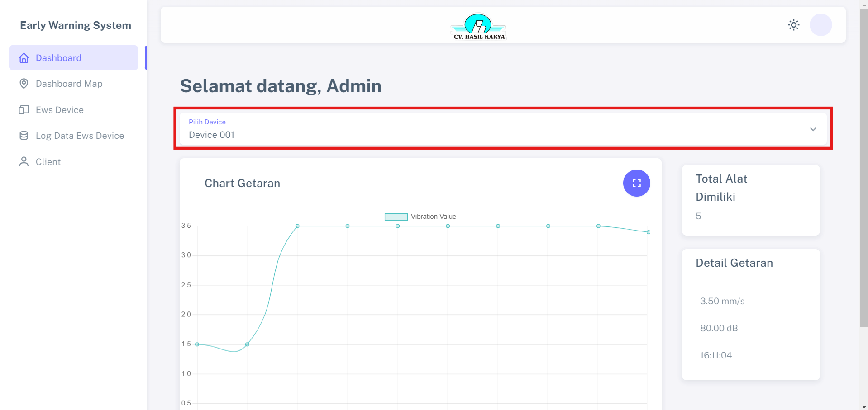Click the Early Warning System title
The image size is (868, 410).
pos(76,25)
